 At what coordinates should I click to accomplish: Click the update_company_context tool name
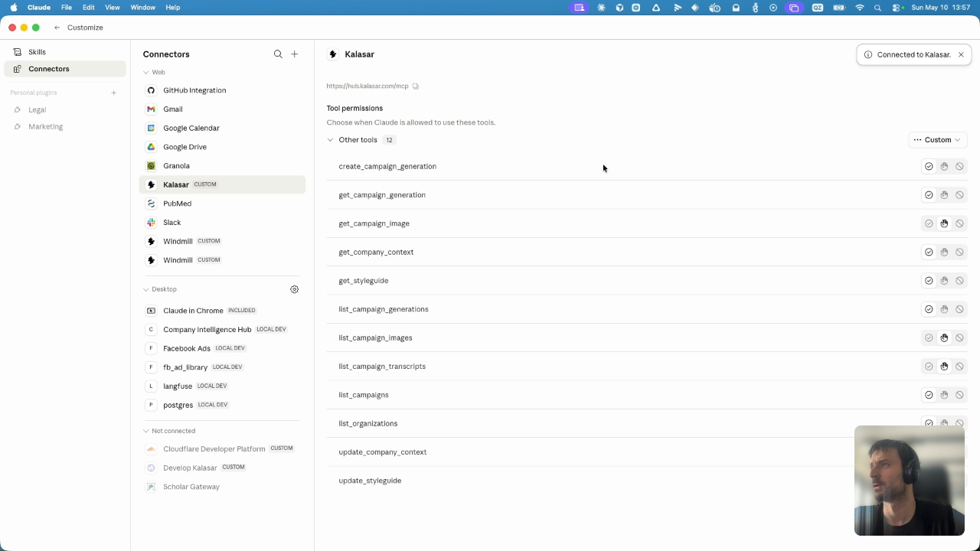pyautogui.click(x=383, y=452)
